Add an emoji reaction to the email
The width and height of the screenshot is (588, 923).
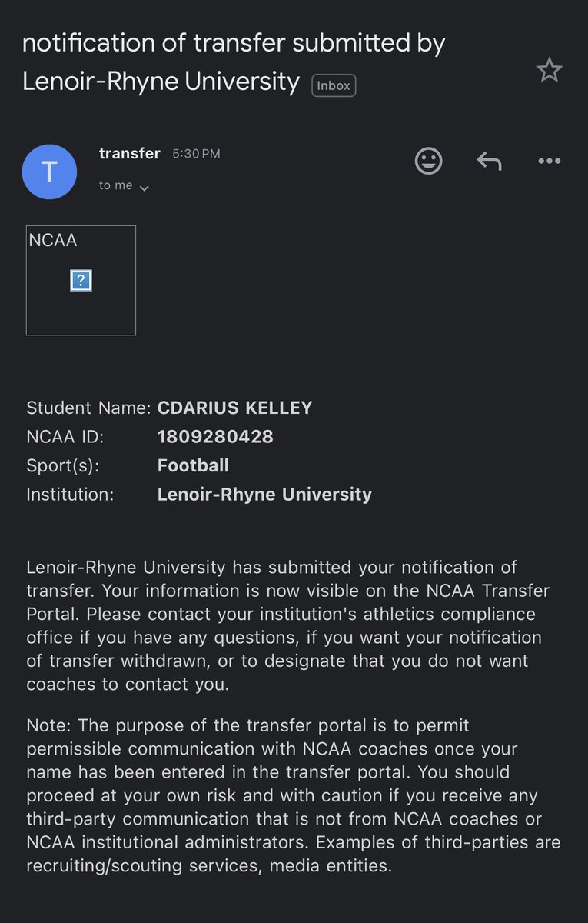pos(428,161)
